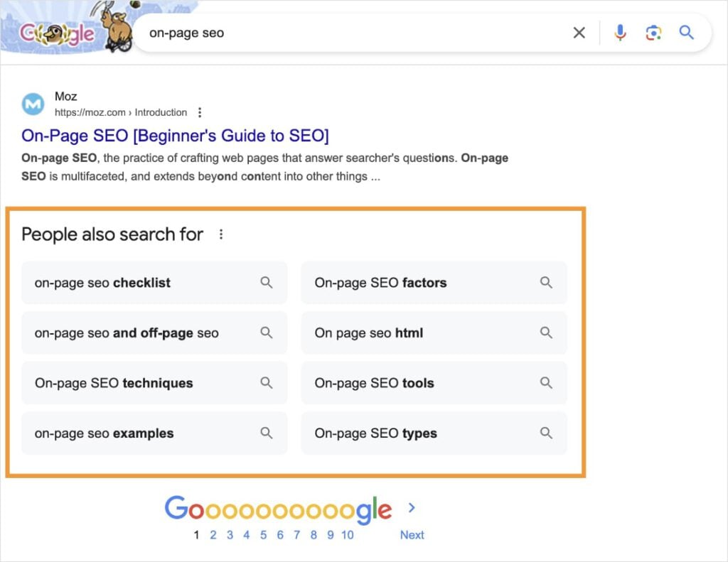This screenshot has width=728, height=562.
Task: Search for 'on-page seo and off-page seo'
Action: (x=127, y=333)
